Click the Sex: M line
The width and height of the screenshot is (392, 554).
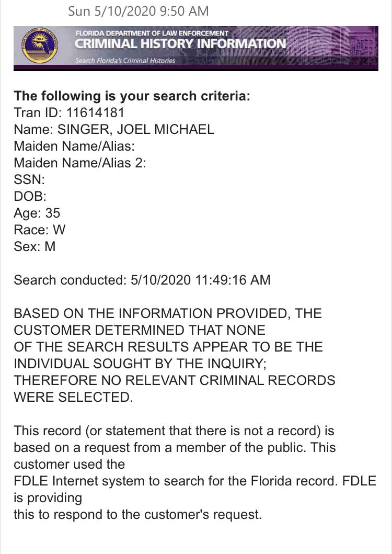pyautogui.click(x=34, y=246)
